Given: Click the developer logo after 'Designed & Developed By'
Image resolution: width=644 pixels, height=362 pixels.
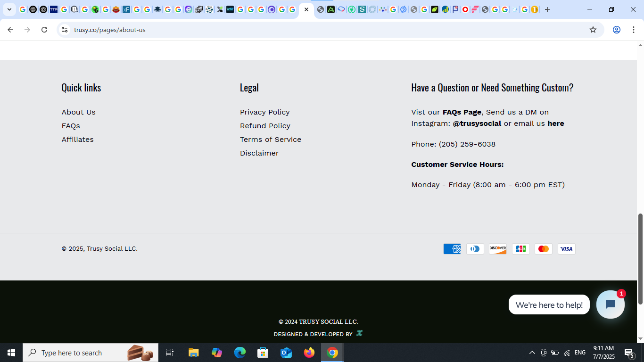Looking at the screenshot, I should 359,334.
